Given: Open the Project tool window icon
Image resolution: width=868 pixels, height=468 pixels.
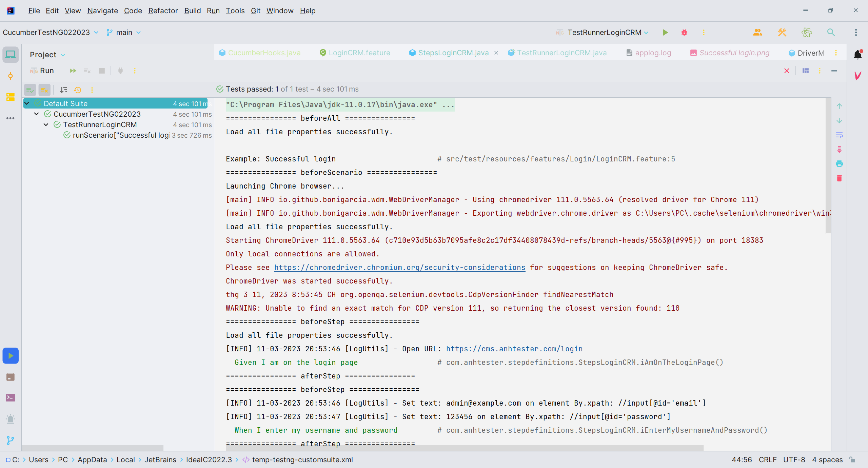Looking at the screenshot, I should [11, 55].
